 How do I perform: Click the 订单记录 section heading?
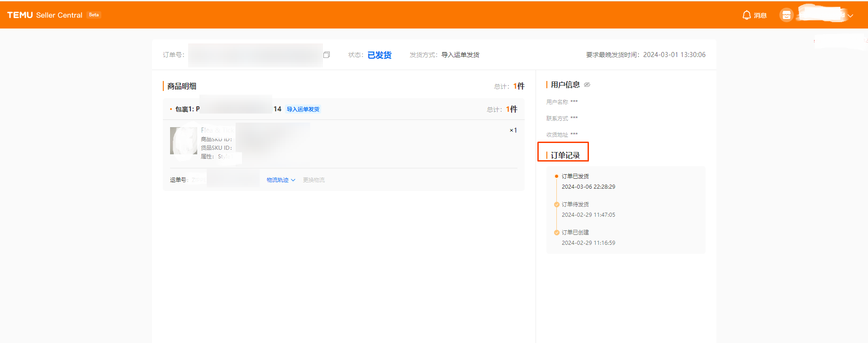pyautogui.click(x=565, y=155)
